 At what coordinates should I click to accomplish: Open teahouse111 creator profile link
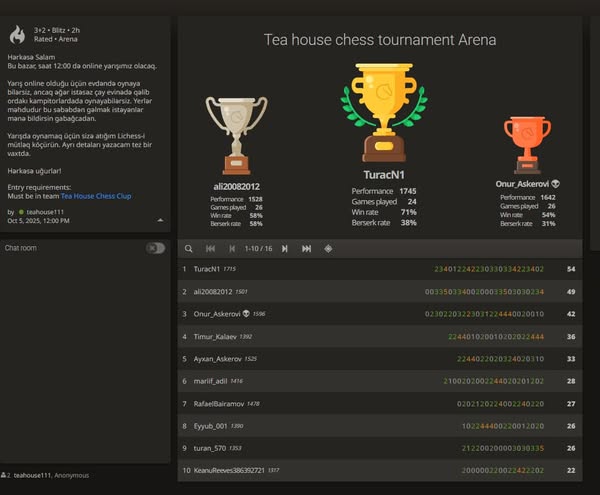pyautogui.click(x=45, y=212)
